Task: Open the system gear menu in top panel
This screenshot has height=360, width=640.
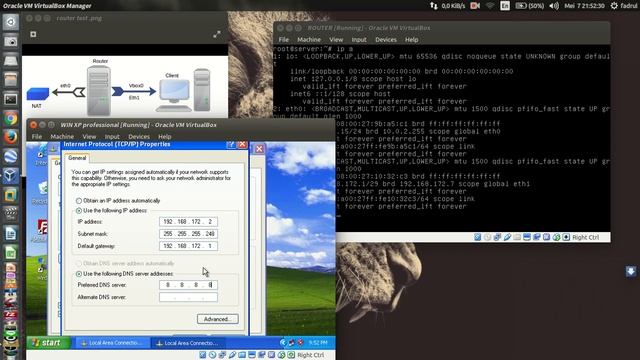Action: click(614, 6)
